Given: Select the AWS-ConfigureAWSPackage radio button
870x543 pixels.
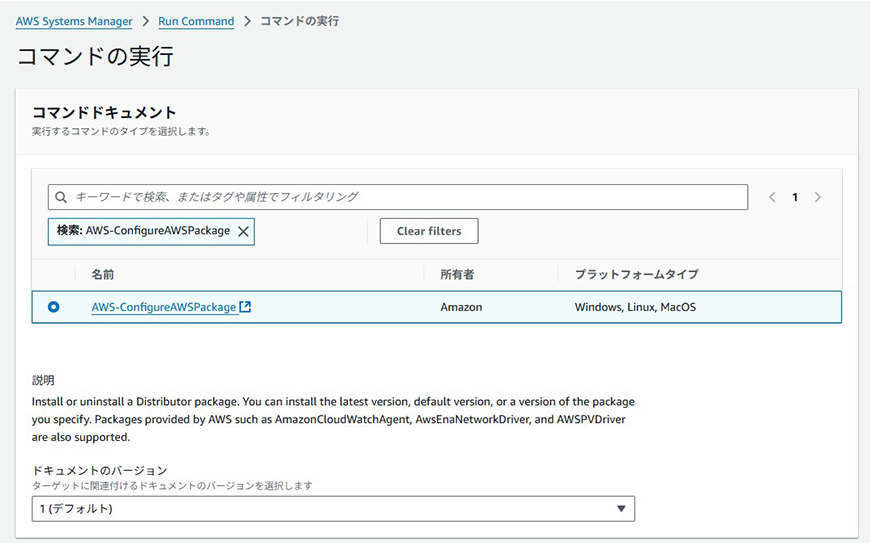Looking at the screenshot, I should (53, 307).
